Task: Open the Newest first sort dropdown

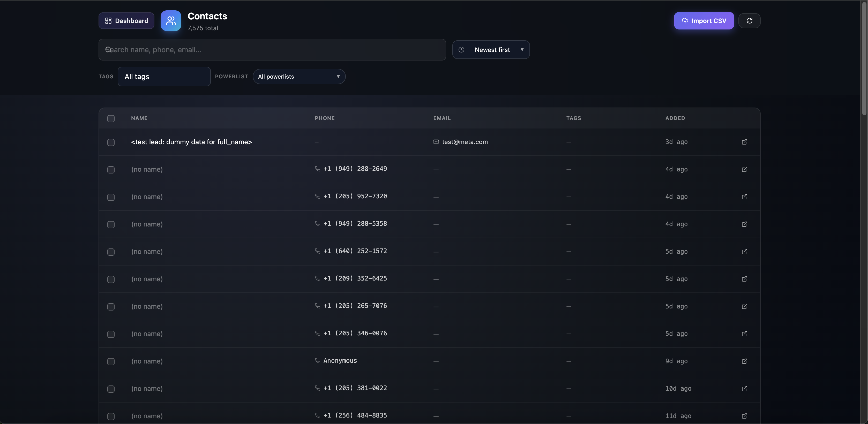Action: pos(491,50)
